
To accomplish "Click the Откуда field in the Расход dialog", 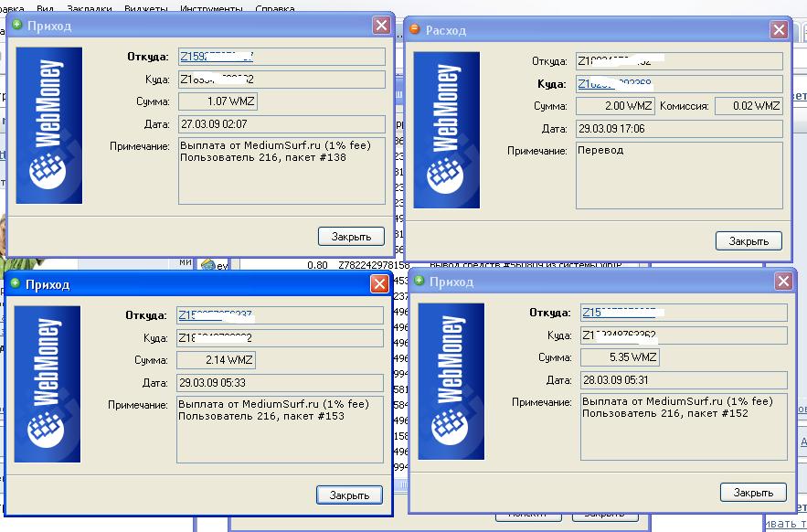I will tap(679, 61).
